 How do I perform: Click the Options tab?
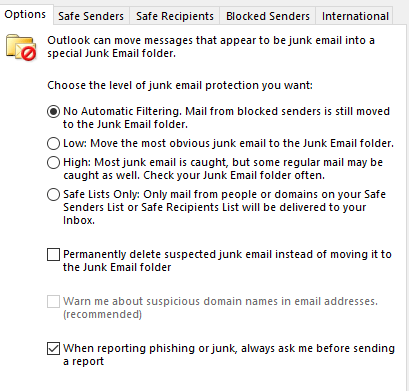[25, 14]
